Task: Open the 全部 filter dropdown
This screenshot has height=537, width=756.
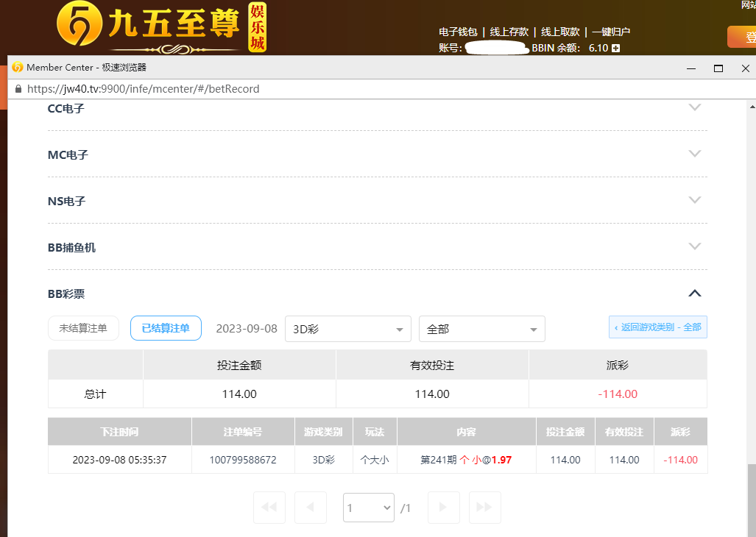Action: [481, 329]
